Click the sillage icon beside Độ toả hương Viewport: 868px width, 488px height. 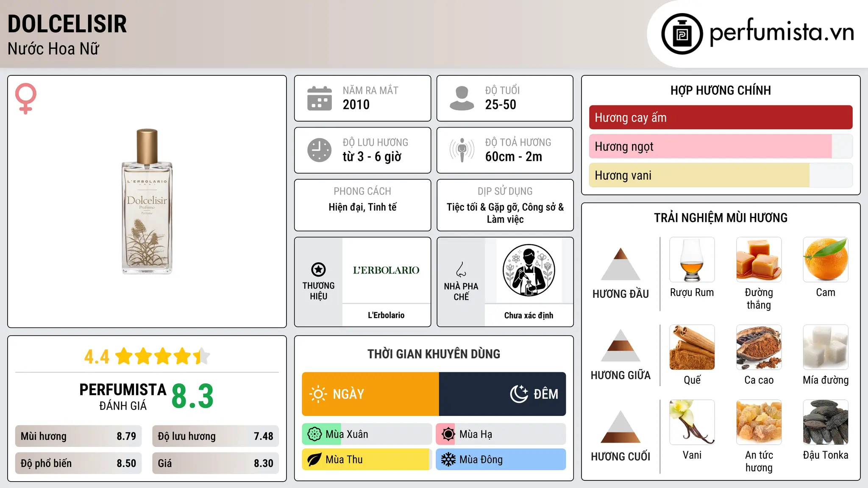(x=462, y=150)
